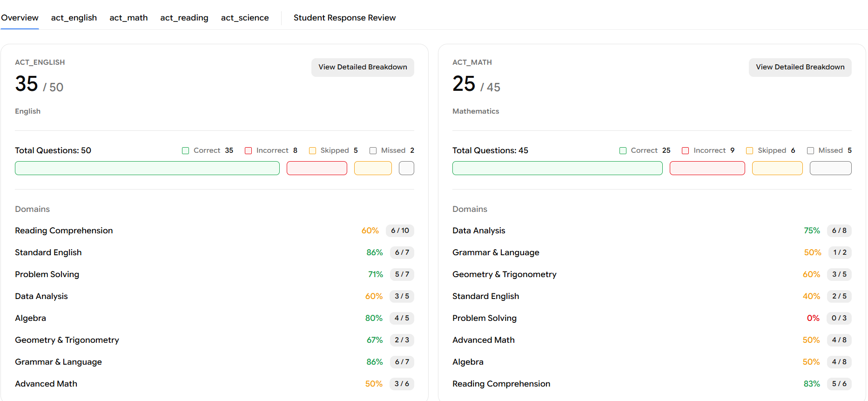Open the act_math tab
This screenshot has width=868, height=401.
click(x=128, y=18)
